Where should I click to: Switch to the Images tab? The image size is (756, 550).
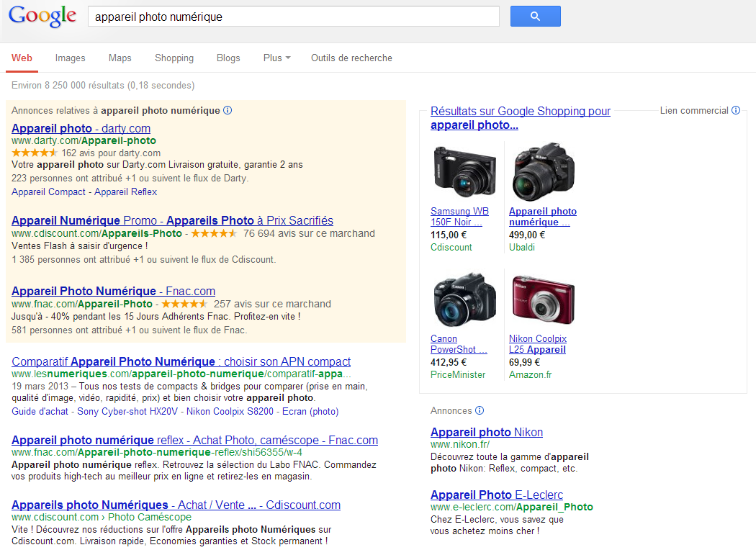click(x=70, y=58)
